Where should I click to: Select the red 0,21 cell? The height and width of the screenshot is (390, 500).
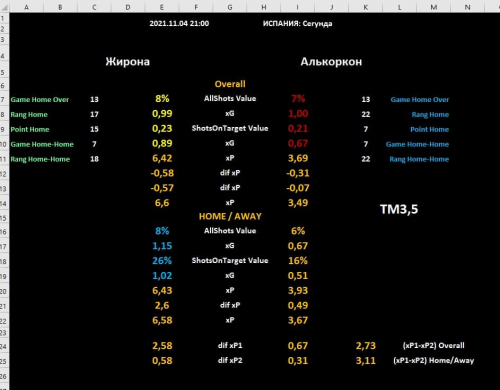pos(298,128)
